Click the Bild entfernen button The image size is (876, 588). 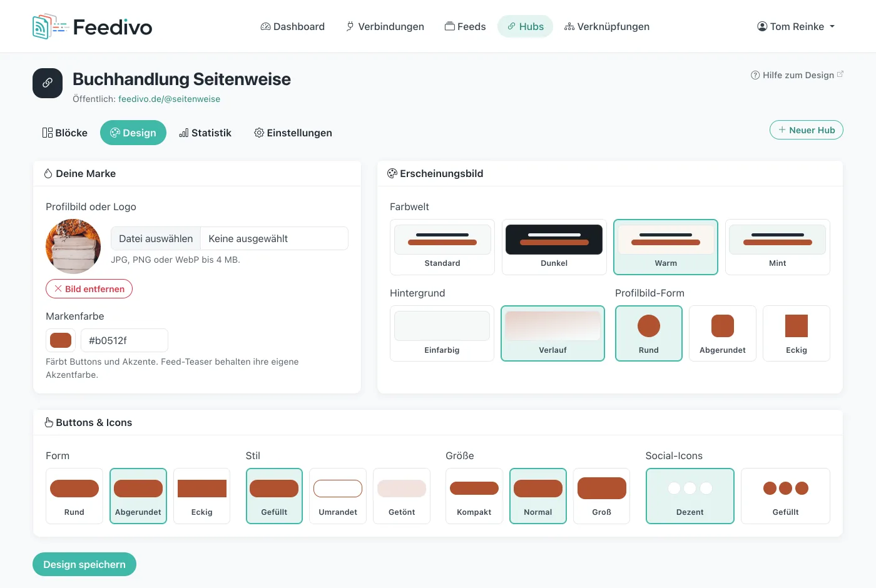pyautogui.click(x=89, y=289)
